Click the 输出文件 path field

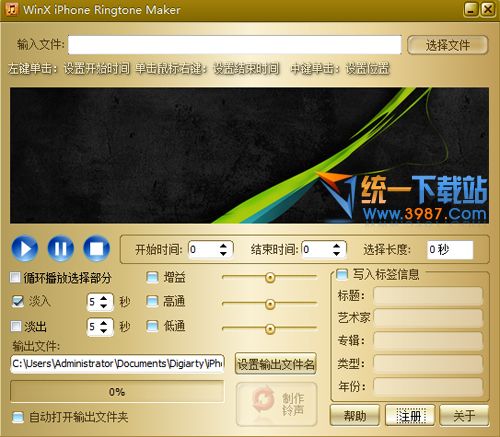coord(117,363)
